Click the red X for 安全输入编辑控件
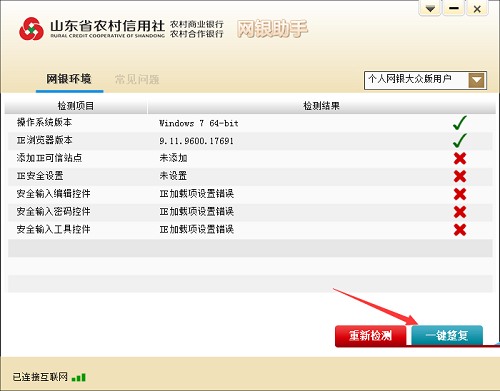Image resolution: width=500 pixels, height=391 pixels. pos(460,194)
